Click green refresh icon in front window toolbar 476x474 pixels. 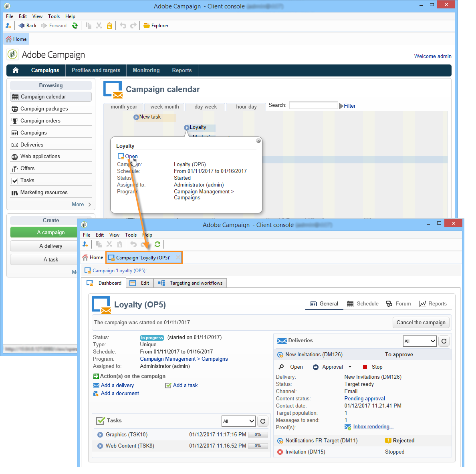coord(157,245)
